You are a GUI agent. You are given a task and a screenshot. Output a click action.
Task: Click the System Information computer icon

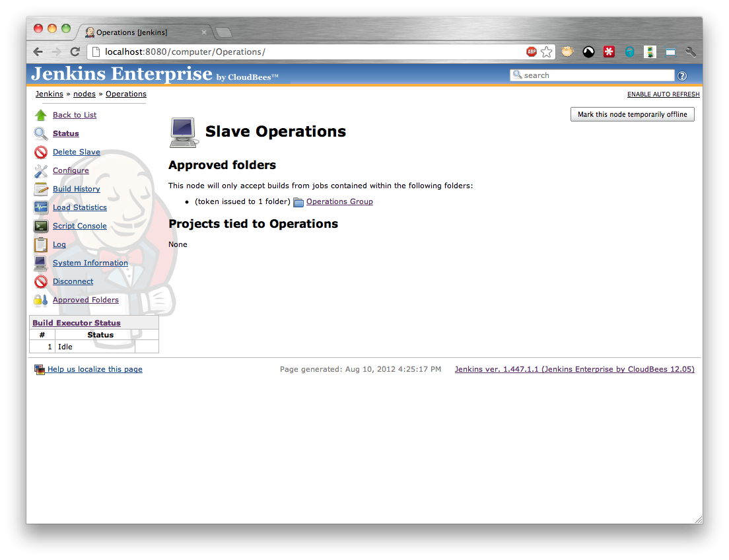(41, 263)
